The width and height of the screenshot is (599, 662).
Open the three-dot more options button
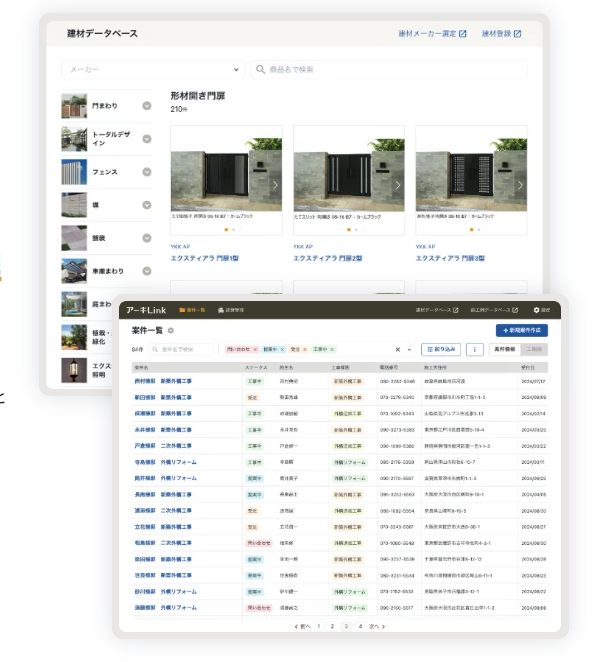click(474, 350)
